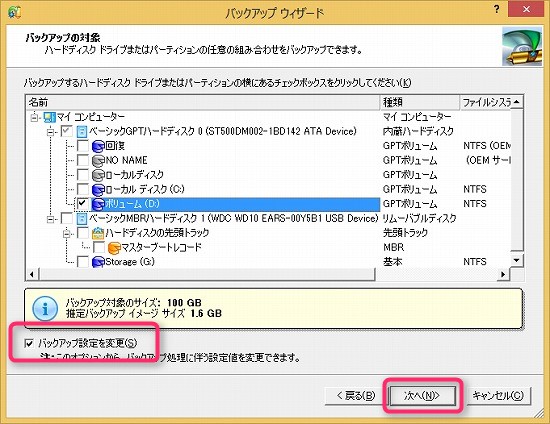Click the vertical scrollbar thumb
The height and width of the screenshot is (424, 550).
(x=517, y=180)
